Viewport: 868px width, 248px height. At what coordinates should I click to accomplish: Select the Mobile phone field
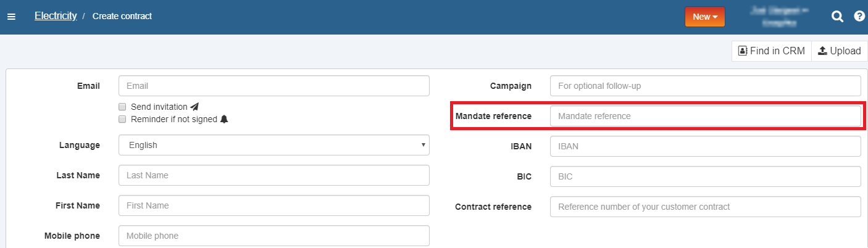[273, 236]
